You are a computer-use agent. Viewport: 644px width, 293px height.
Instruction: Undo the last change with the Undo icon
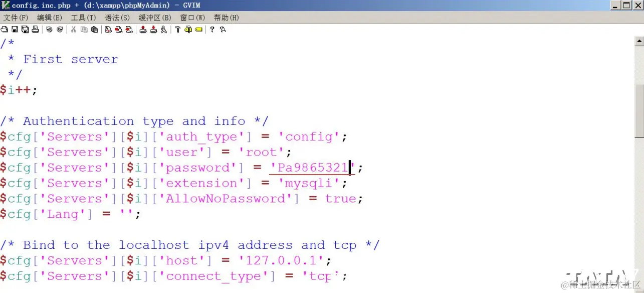(49, 30)
